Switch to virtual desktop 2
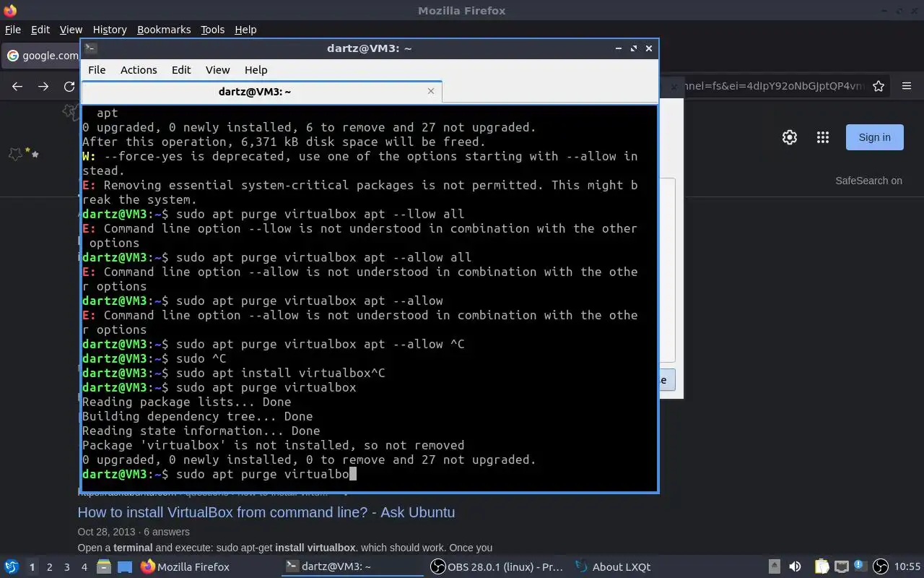The image size is (924, 578). coord(50,567)
